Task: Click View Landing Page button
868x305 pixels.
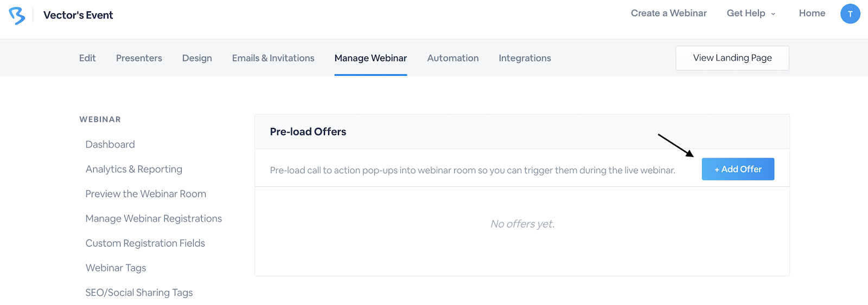Action: tap(732, 58)
